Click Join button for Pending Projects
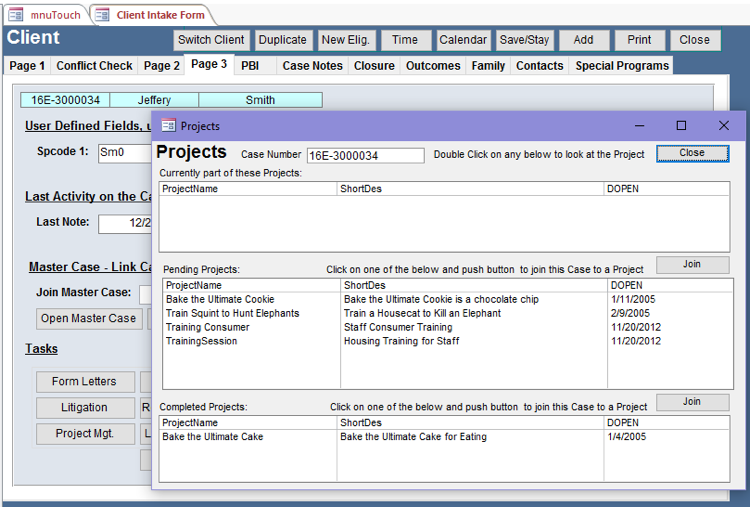The image size is (750, 507). [692, 265]
